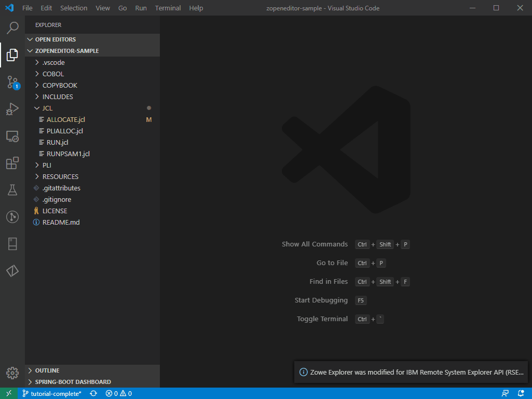The width and height of the screenshot is (532, 399).
Task: Click the Zowe Explorer notification message
Action: 417,372
